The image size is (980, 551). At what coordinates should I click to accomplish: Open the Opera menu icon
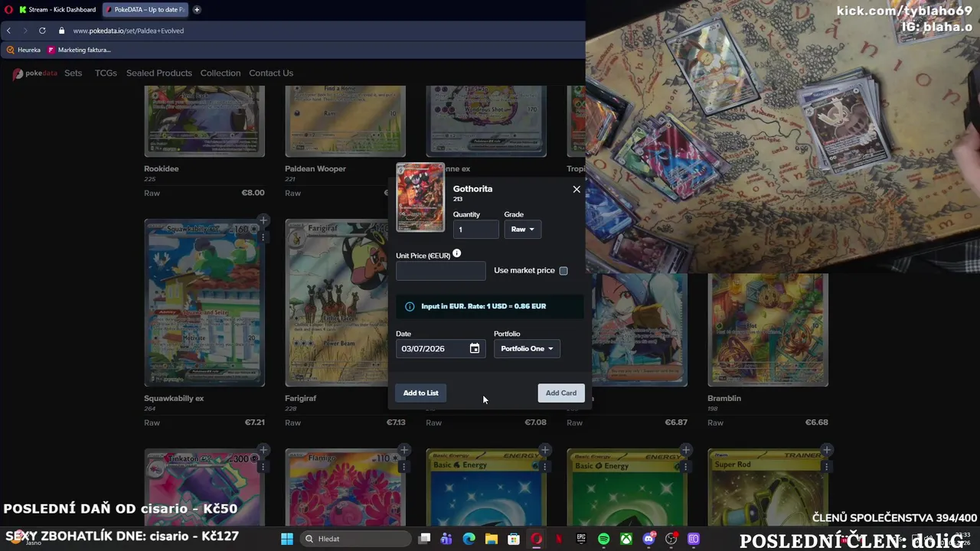(x=8, y=10)
